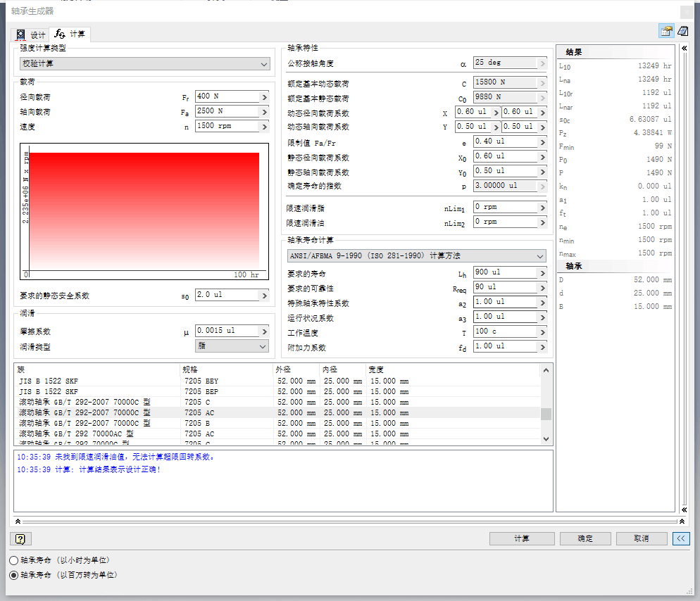Open the ANSI/AFBMA 9-1990 calculation method dropdown
The width and height of the screenshot is (700, 601).
pos(416,255)
